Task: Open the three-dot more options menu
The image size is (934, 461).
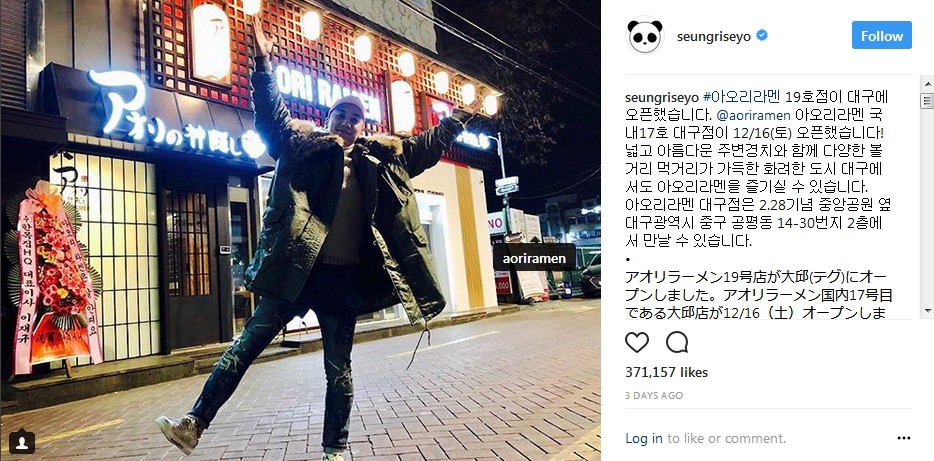Action: (x=904, y=438)
